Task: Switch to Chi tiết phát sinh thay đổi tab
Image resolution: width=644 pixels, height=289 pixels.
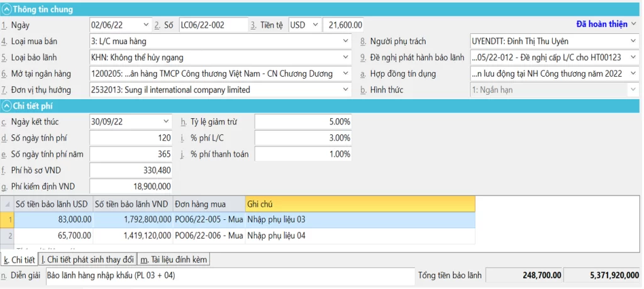Action: tap(87, 259)
